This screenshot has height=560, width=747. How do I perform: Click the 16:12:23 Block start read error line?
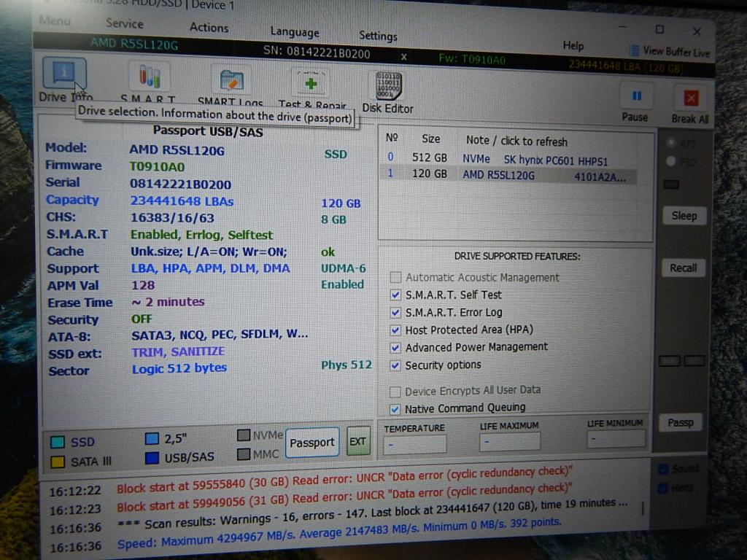344,497
